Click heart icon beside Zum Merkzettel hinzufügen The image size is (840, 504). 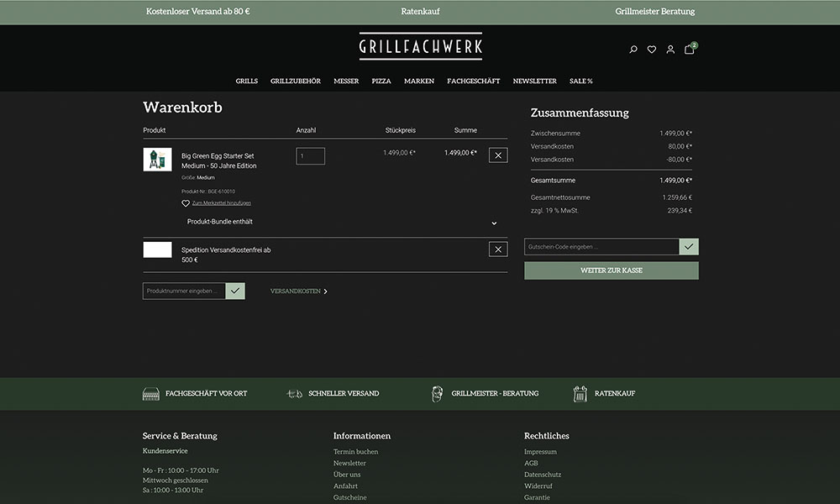[186, 203]
